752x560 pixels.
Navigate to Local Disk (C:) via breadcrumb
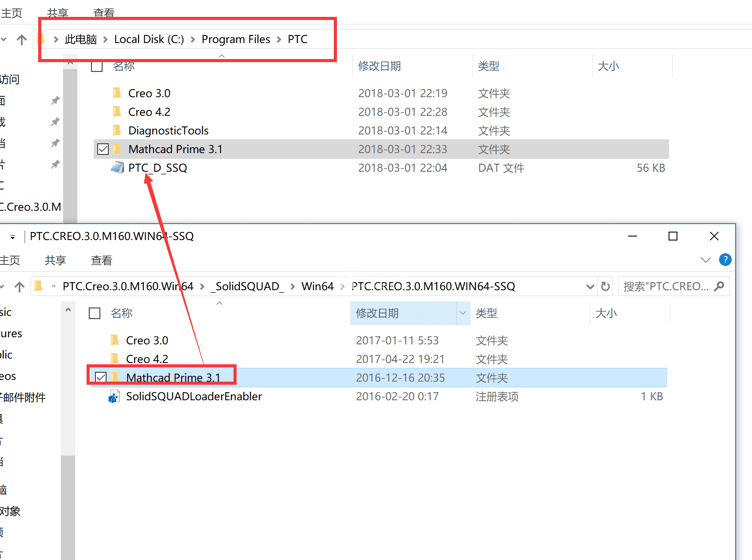click(149, 39)
